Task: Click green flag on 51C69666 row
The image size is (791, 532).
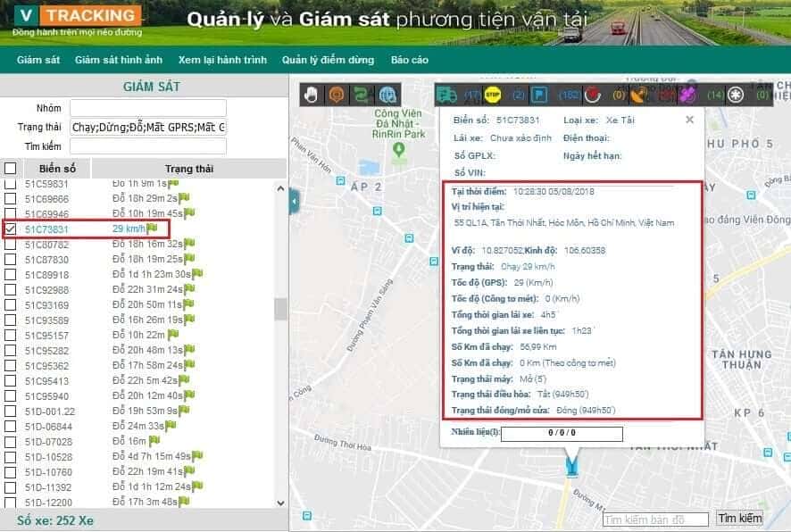Action: pyautogui.click(x=184, y=198)
